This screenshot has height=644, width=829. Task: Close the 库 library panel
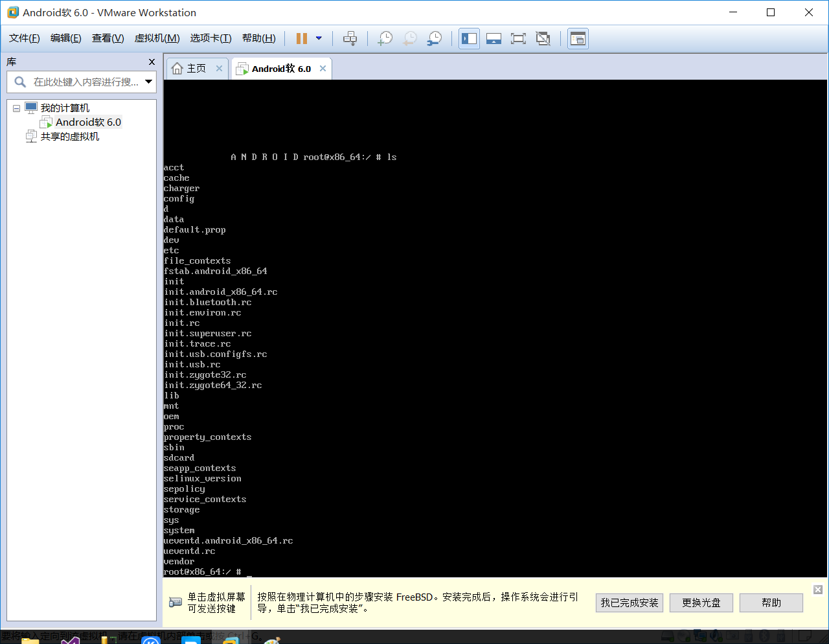(152, 62)
